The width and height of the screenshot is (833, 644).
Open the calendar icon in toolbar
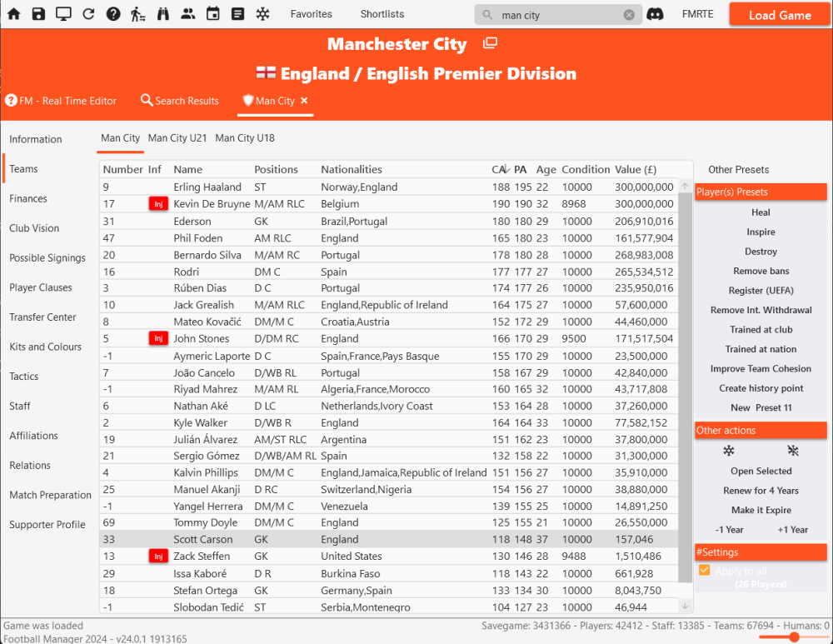pyautogui.click(x=213, y=14)
